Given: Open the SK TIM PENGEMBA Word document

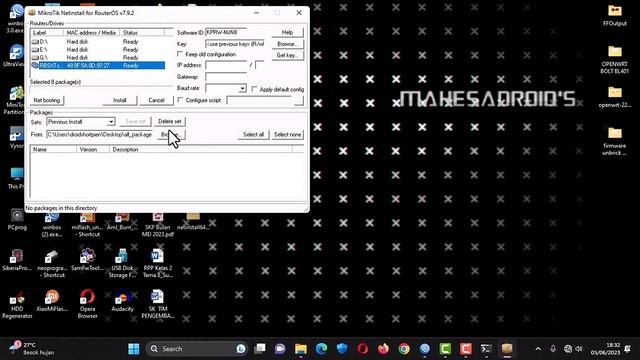Looking at the screenshot, I should click(x=158, y=304).
